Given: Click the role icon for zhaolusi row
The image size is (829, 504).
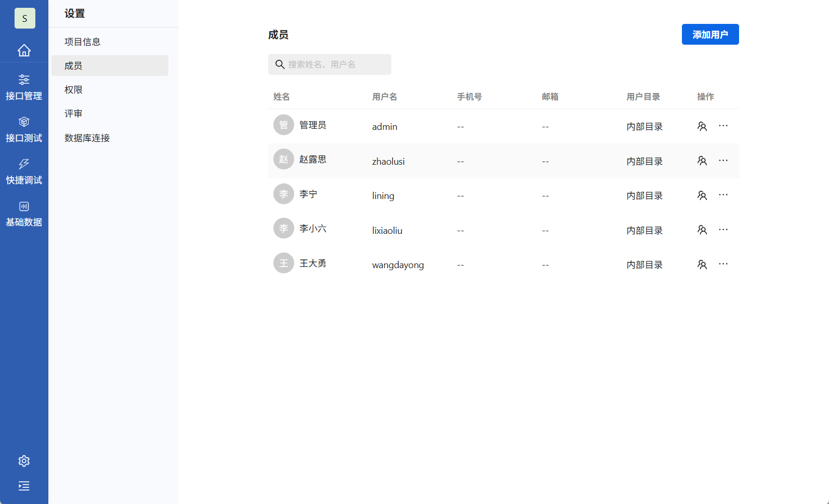Looking at the screenshot, I should pyautogui.click(x=702, y=161).
